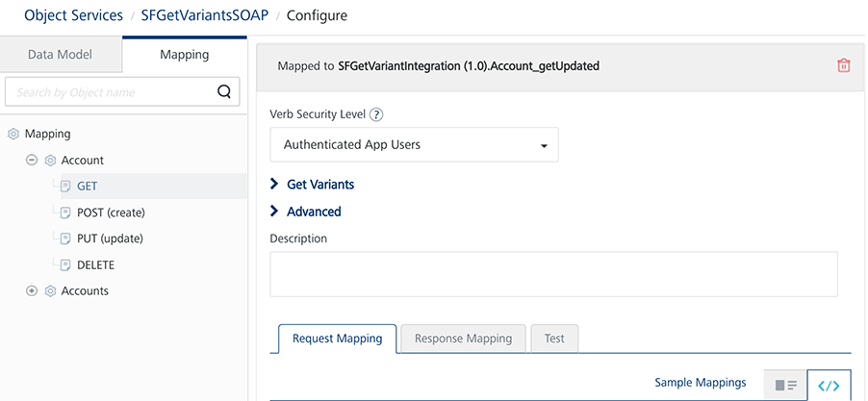This screenshot has width=868, height=401.
Task: Click the Mapping root gear icon
Action: [x=13, y=135]
